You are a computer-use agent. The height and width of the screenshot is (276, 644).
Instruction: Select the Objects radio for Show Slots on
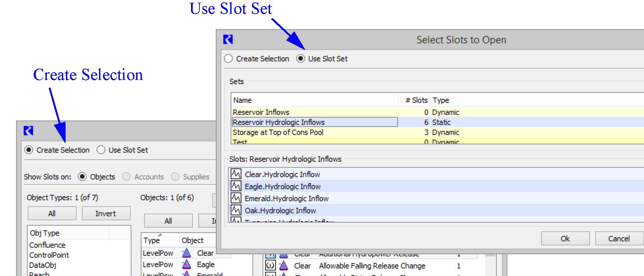point(82,177)
